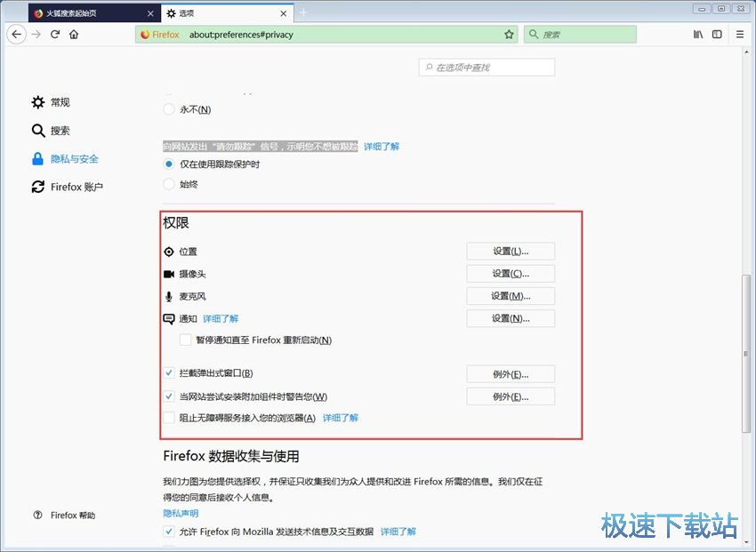Viewport: 756px width, 552px height.
Task: Select the 永不(N) radio option
Action: pyautogui.click(x=169, y=109)
